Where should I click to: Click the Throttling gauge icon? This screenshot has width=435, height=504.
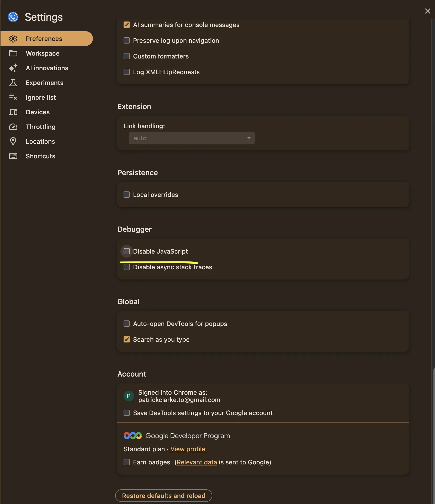[x=13, y=127]
